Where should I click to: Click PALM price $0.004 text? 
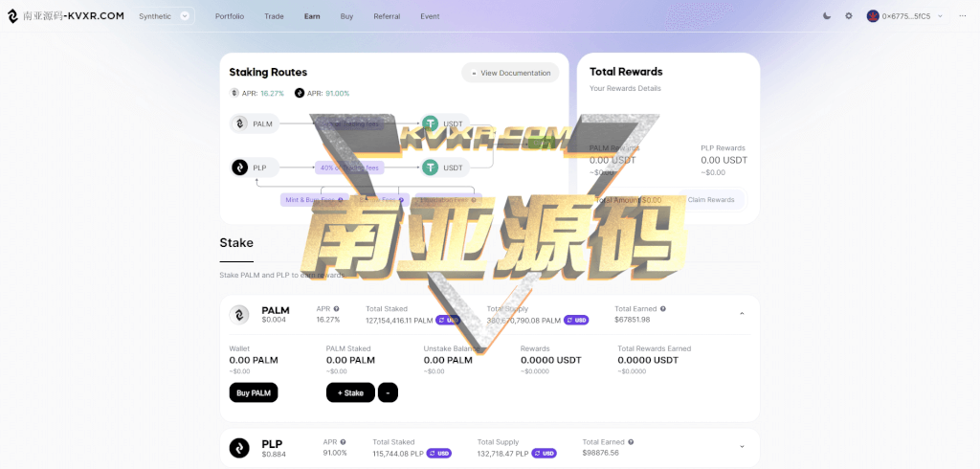tap(274, 320)
